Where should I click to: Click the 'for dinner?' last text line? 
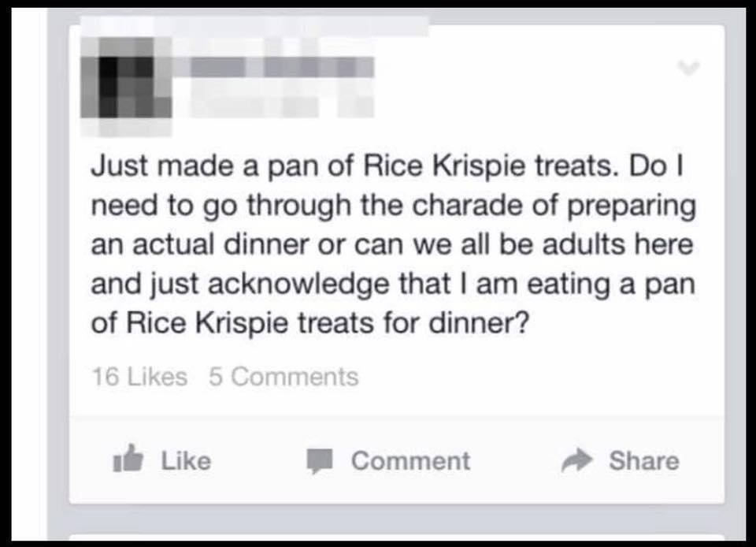coord(310,322)
